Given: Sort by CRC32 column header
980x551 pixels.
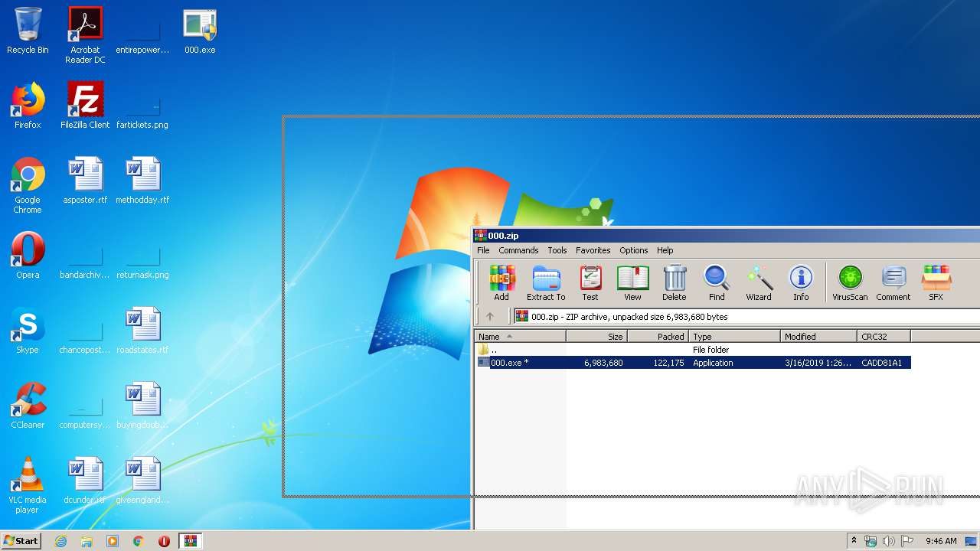Looking at the screenshot, I should [884, 337].
